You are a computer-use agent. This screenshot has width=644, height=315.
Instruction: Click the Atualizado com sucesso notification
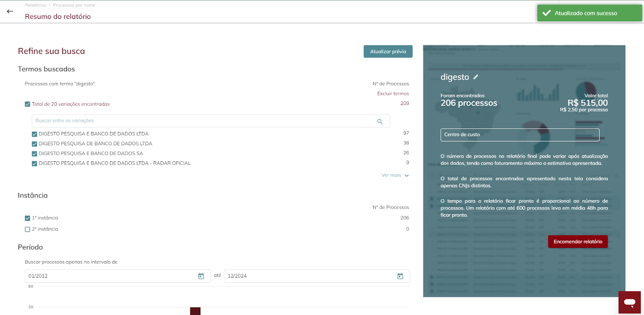coord(590,13)
